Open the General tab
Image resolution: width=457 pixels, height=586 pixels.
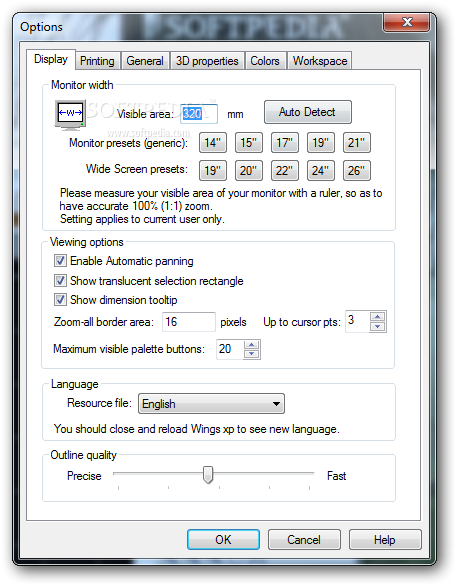145,61
